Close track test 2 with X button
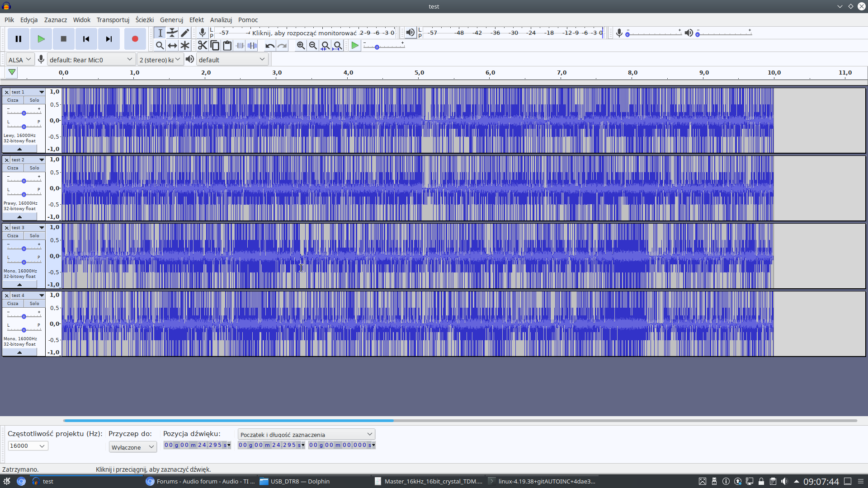 tap(7, 160)
